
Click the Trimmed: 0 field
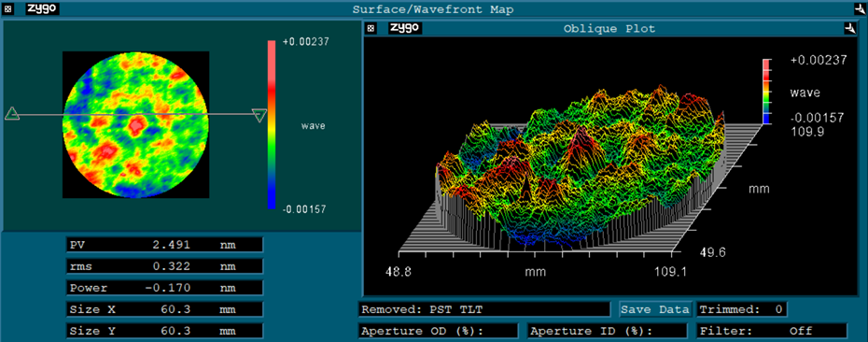[x=742, y=309]
